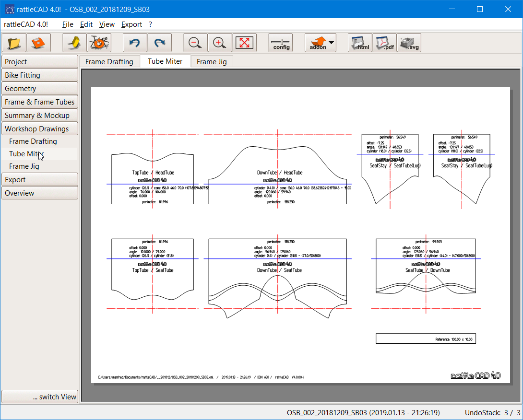Save the project with the floppy disk icon
The height and width of the screenshot is (420, 523).
[38, 43]
